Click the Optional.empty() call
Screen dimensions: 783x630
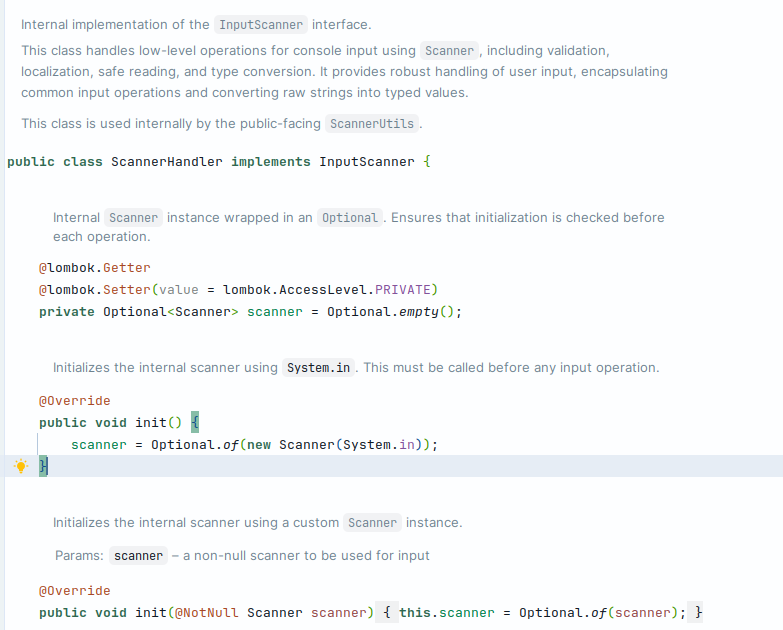pyautogui.click(x=391, y=312)
